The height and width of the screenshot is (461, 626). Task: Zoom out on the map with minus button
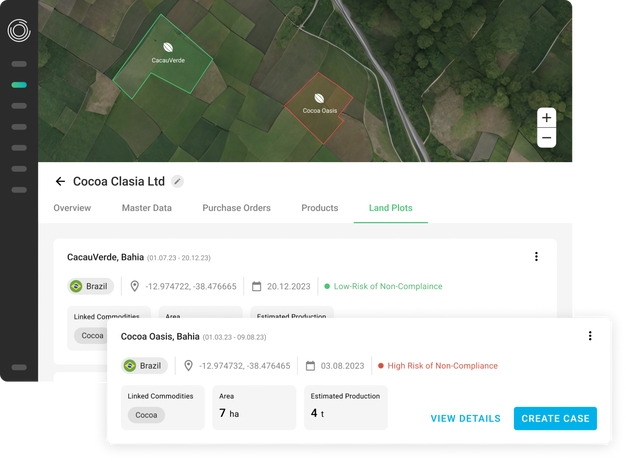tap(546, 138)
